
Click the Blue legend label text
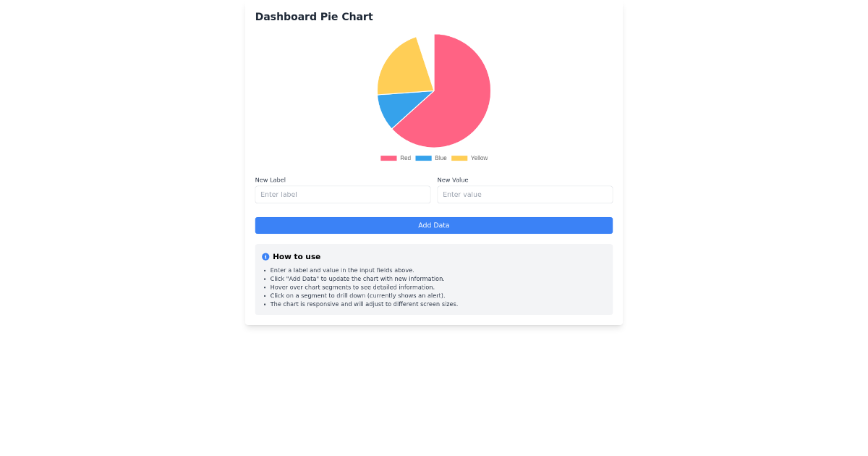click(441, 158)
